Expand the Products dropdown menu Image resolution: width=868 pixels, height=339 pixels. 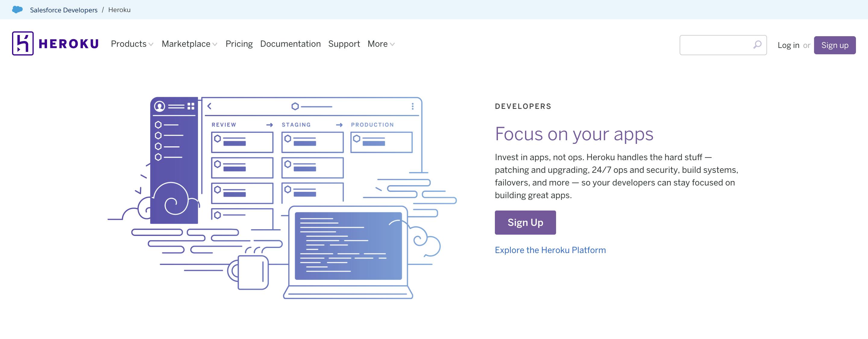click(131, 44)
